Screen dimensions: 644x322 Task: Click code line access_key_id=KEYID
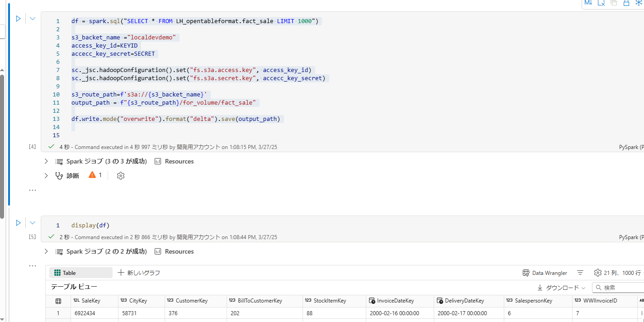pyautogui.click(x=104, y=46)
